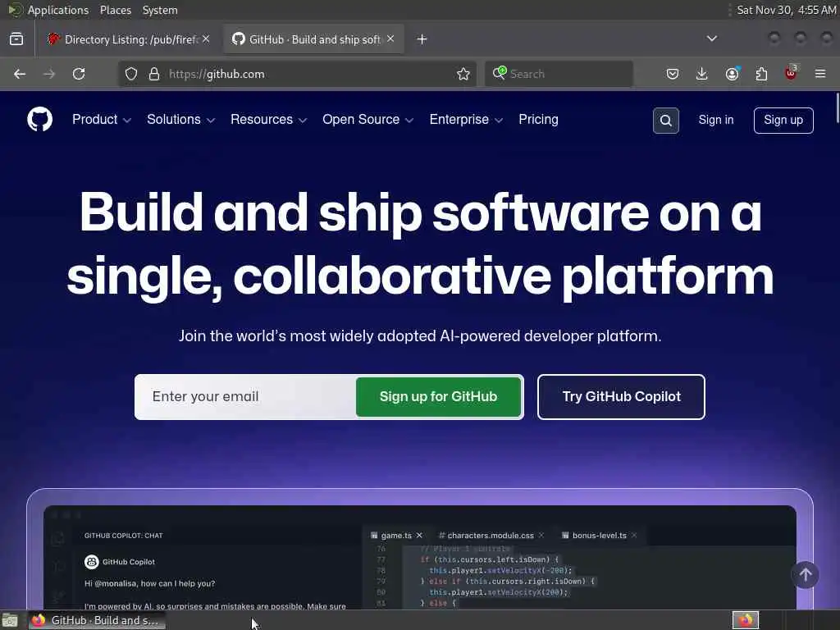Click the GitHub Copilot avatar in chat

point(92,561)
